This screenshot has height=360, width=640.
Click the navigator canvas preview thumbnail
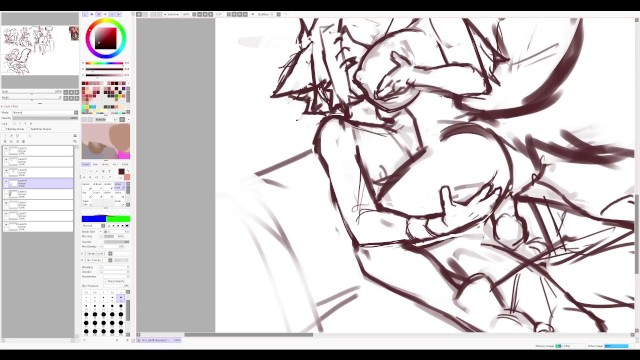click(x=40, y=50)
